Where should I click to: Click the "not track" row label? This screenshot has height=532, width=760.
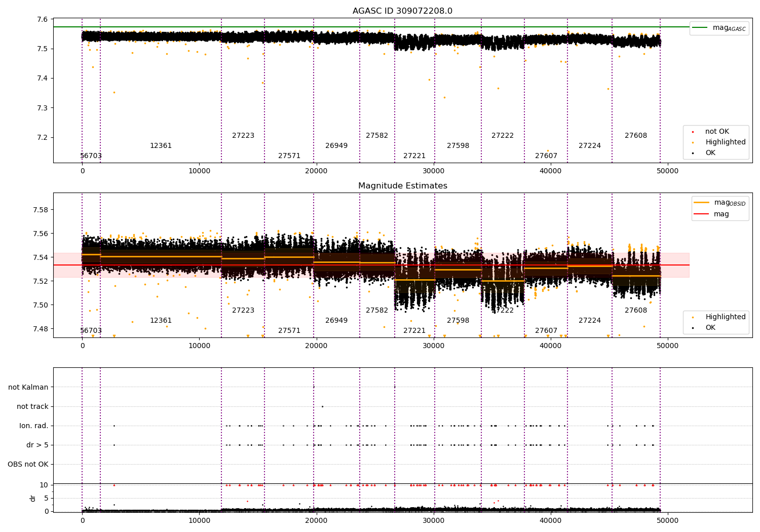point(32,406)
